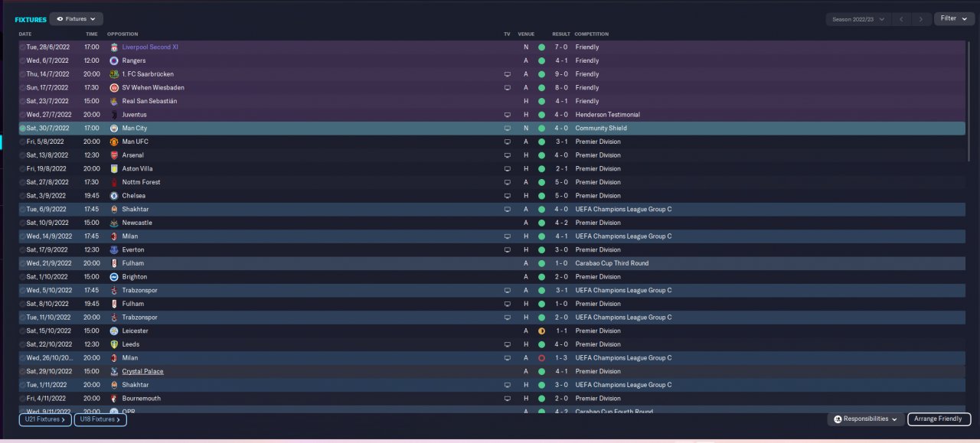Click the Juventus club logo
This screenshot has height=443, width=980.
(114, 115)
